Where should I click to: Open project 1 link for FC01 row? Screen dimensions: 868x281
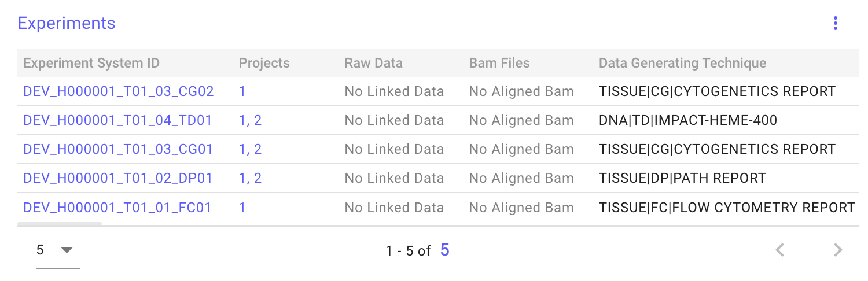tap(242, 207)
